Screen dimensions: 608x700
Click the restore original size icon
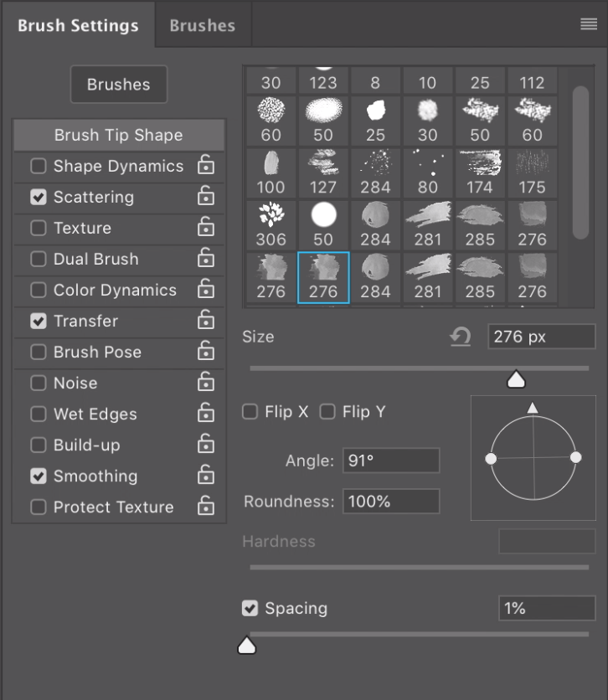click(x=460, y=337)
